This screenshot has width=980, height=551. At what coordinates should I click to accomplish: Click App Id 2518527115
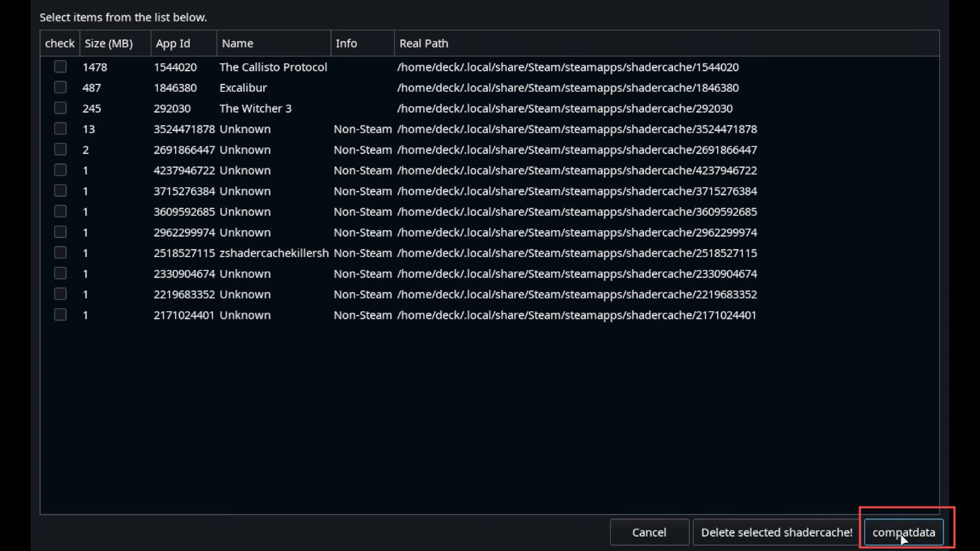coord(184,253)
